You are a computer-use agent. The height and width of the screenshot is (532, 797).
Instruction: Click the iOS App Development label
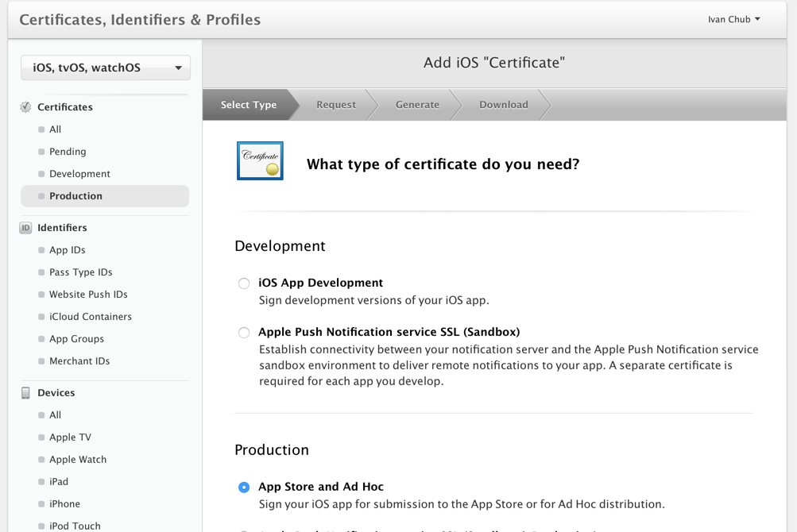coord(321,283)
